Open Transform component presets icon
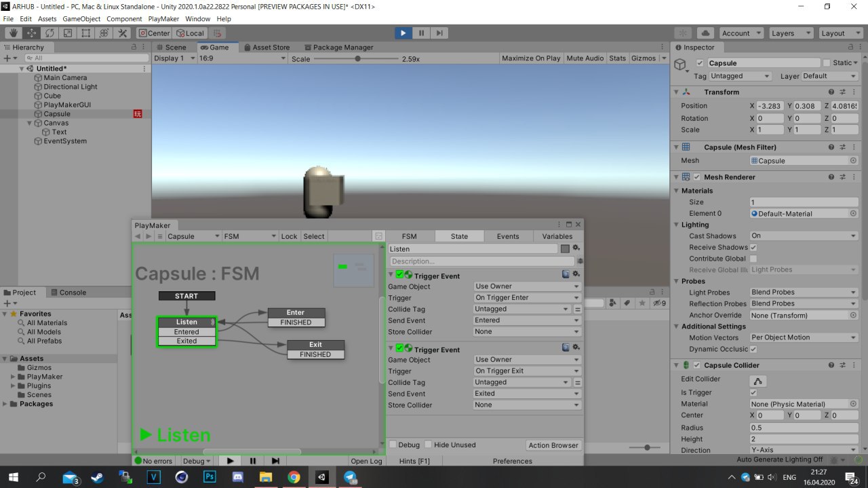 pyautogui.click(x=842, y=92)
